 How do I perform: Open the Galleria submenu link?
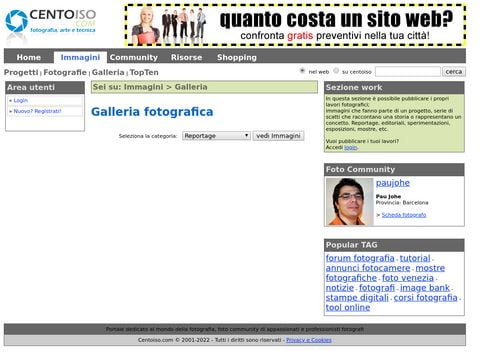tap(108, 72)
